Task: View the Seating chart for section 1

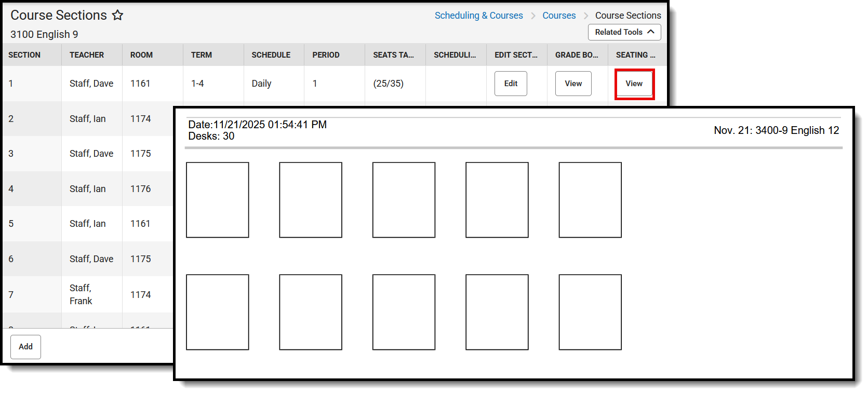Action: [x=634, y=84]
